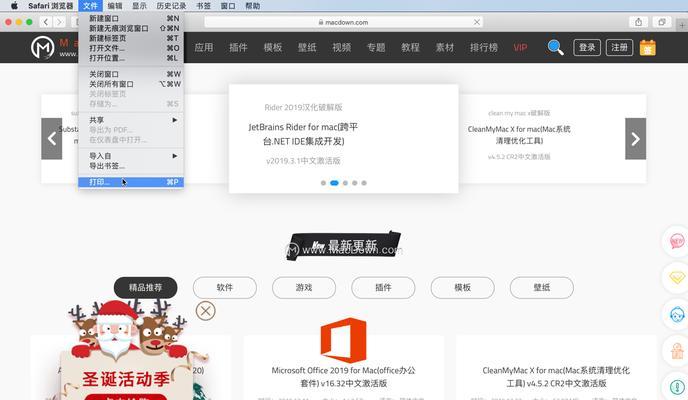Image resolution: width=688 pixels, height=400 pixels.
Task: Close the Christmas promo popup
Action: 205,311
